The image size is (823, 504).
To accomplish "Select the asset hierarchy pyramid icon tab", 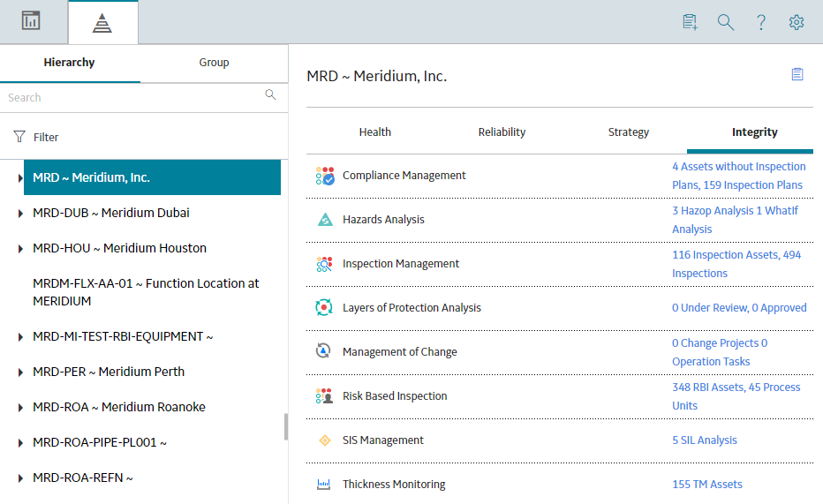I will pos(102,23).
